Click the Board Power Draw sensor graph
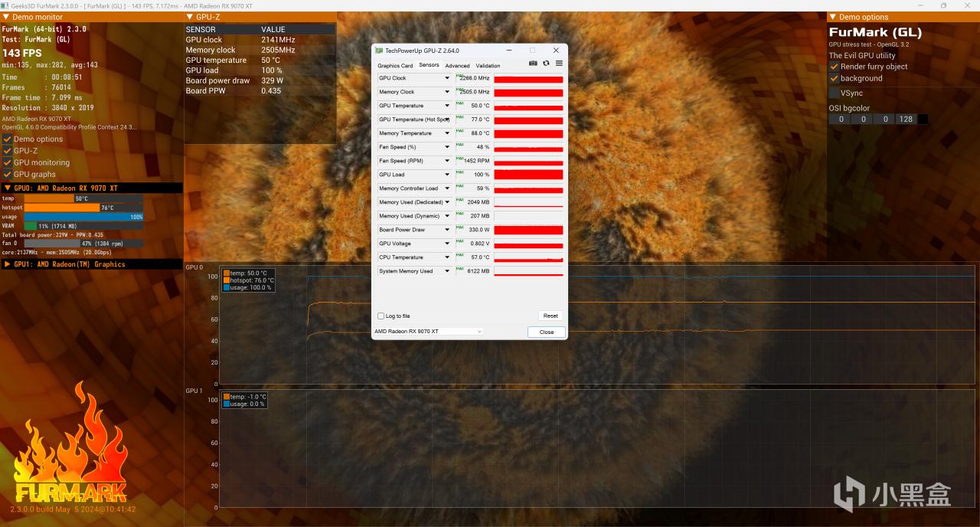The height and width of the screenshot is (527, 980). coord(528,230)
